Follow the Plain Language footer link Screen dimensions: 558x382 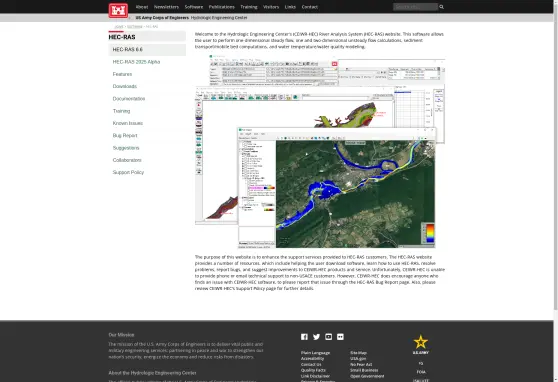315,353
